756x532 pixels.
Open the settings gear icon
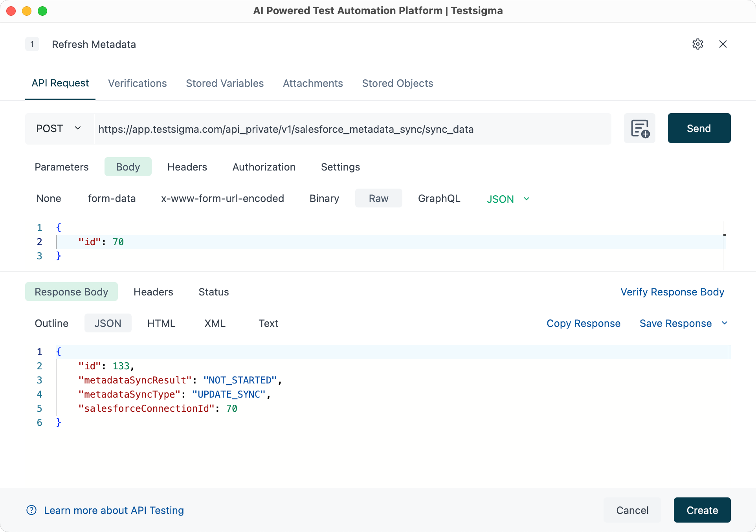tap(697, 44)
